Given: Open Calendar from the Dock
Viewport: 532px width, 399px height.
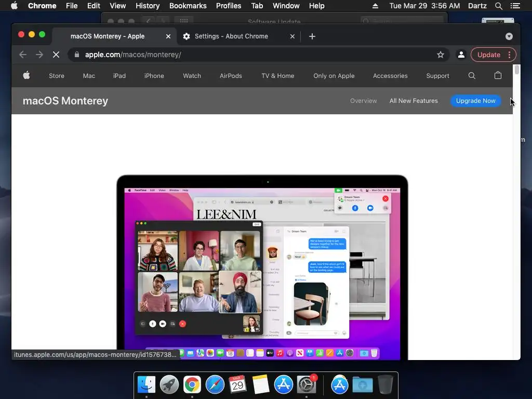Looking at the screenshot, I should [x=237, y=384].
